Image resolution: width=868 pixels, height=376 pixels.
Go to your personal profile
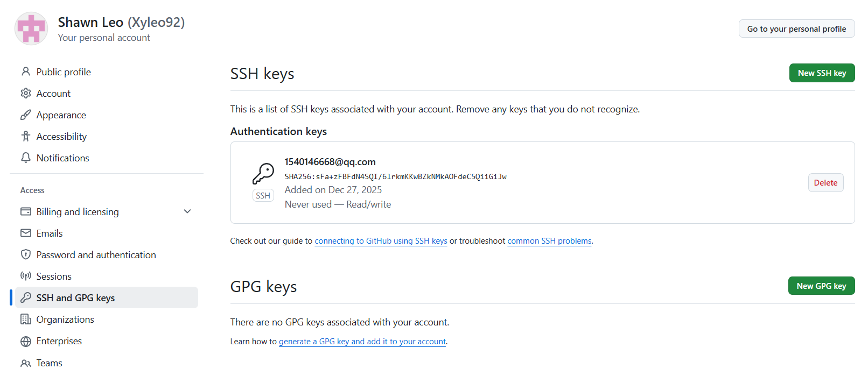point(796,29)
